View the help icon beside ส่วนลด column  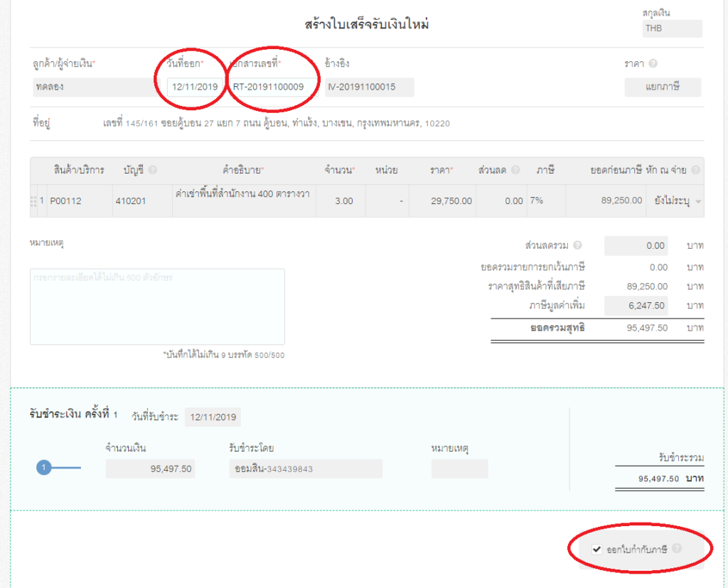[x=517, y=169]
